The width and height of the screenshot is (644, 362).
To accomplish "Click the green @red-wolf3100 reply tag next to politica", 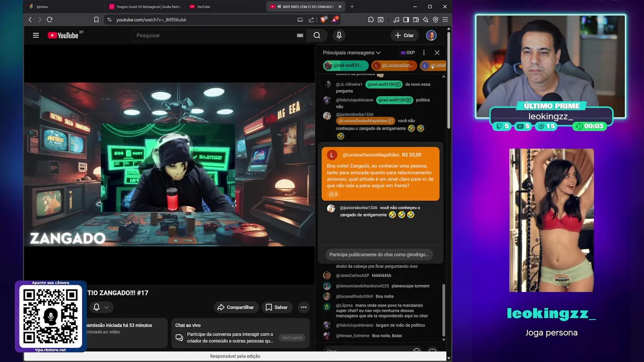I will click(x=395, y=100).
